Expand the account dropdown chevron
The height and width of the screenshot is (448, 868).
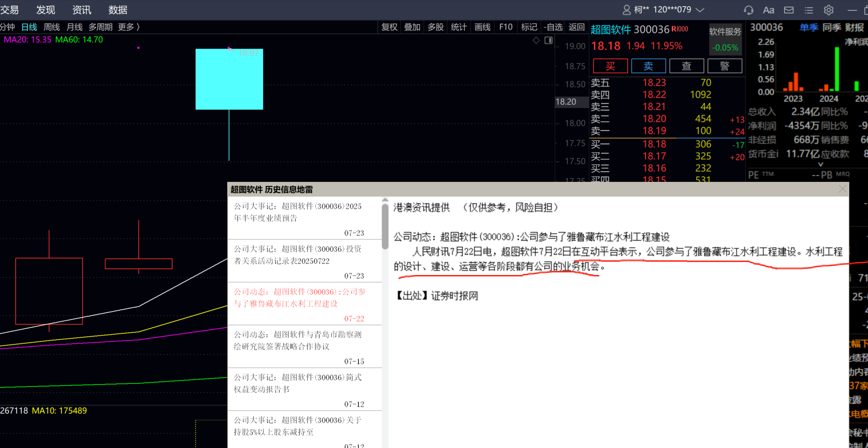tap(700, 10)
